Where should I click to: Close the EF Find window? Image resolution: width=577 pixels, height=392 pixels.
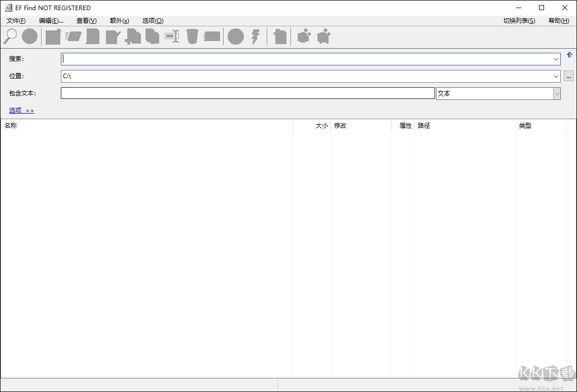[564, 8]
